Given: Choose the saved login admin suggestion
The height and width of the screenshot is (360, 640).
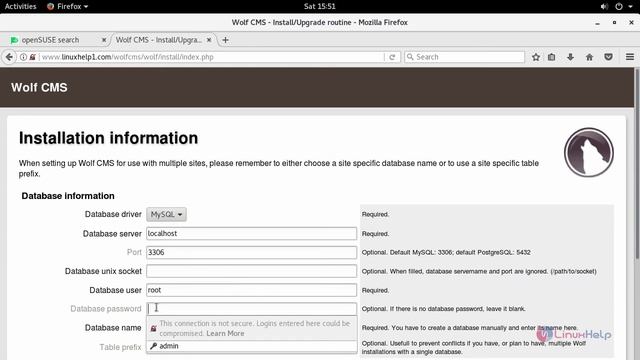Looking at the screenshot, I should pos(251,346).
